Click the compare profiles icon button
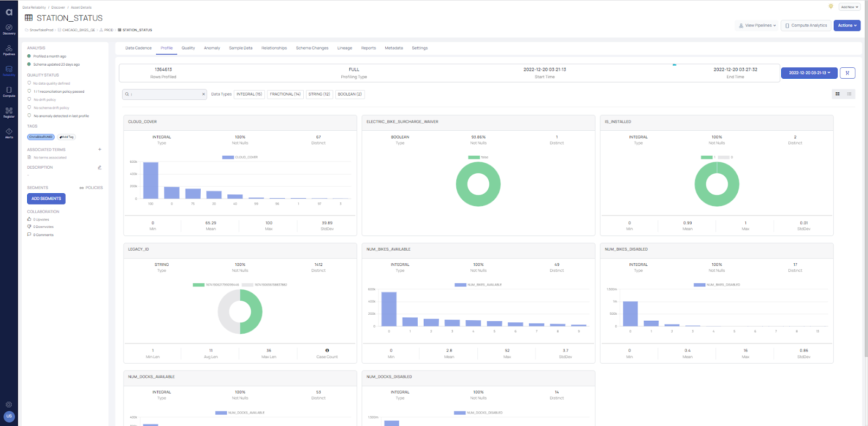This screenshot has width=868, height=426. (847, 73)
